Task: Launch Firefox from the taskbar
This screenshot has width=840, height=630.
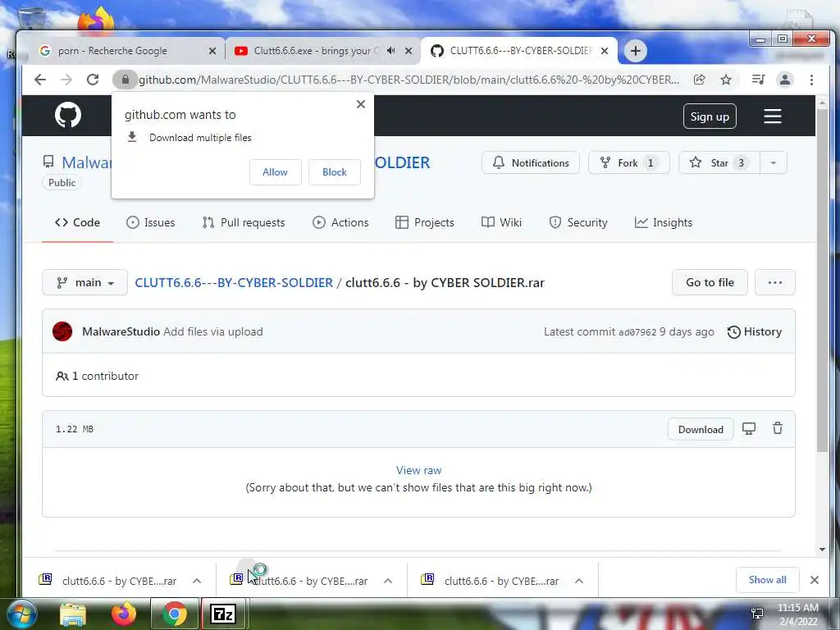Action: click(124, 614)
